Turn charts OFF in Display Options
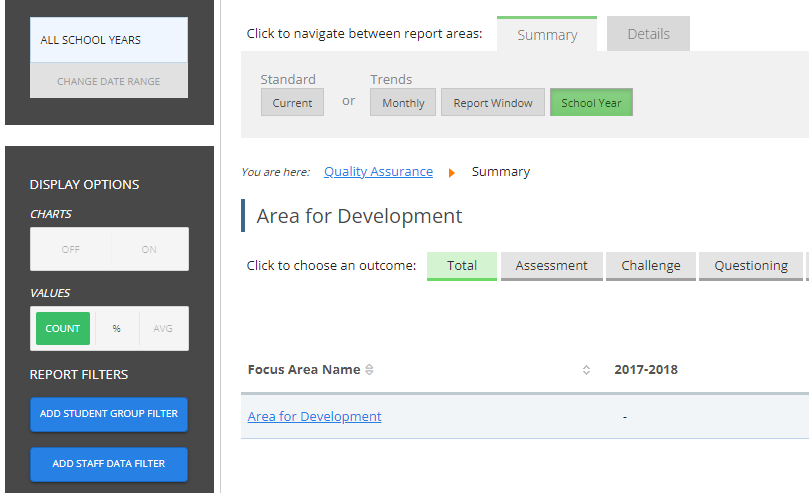 (70, 249)
